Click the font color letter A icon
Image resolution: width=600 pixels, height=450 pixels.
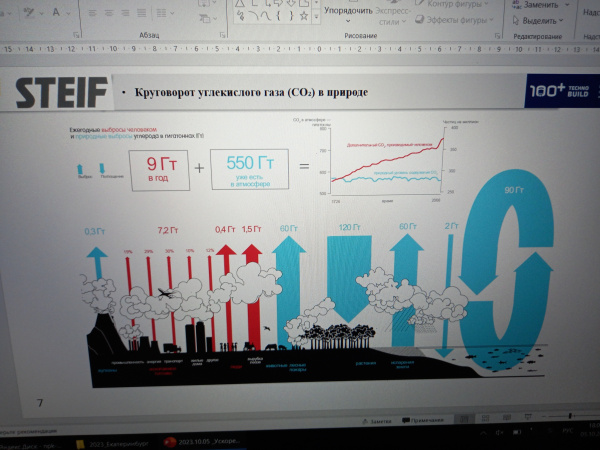tap(56, 12)
